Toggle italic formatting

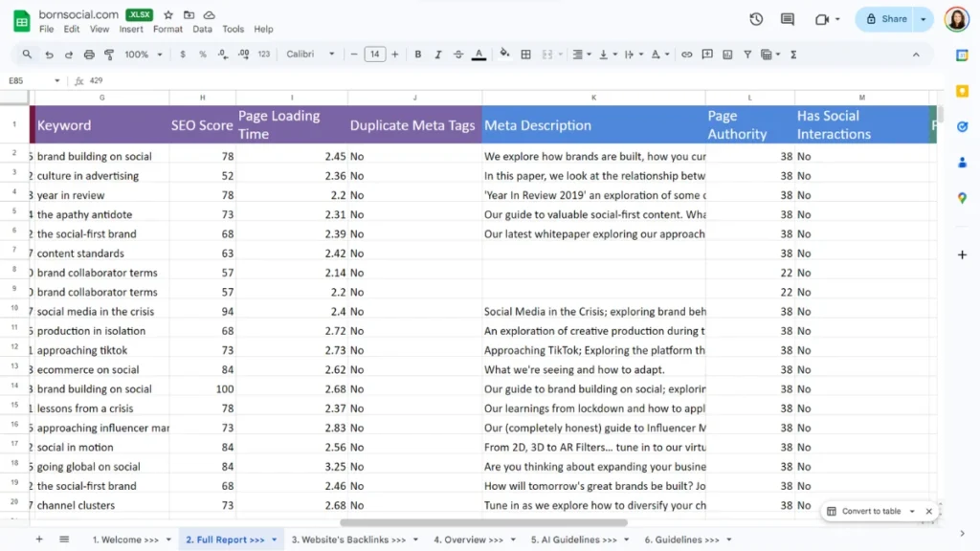click(x=438, y=55)
